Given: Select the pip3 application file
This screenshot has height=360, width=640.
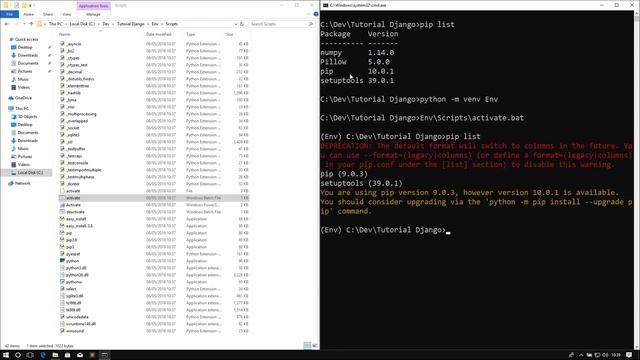Looking at the screenshot, I should pos(70,247).
